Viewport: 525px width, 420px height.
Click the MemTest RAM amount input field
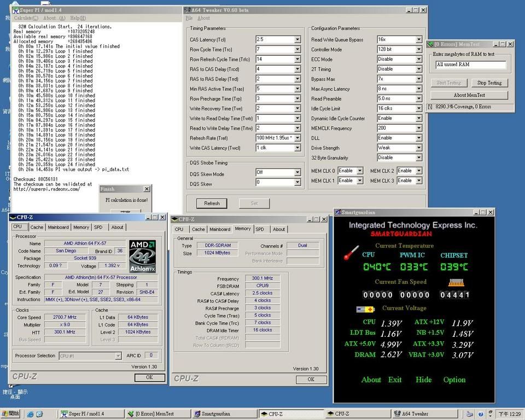point(471,65)
